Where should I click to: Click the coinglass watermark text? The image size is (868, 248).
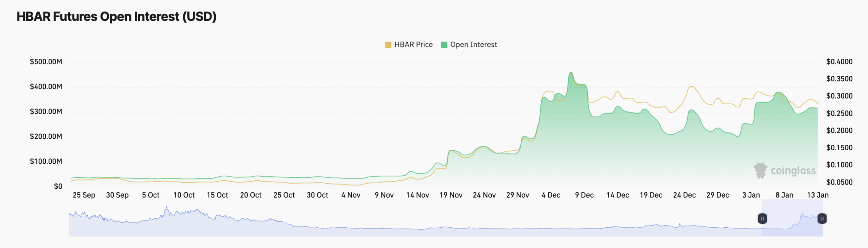pyautogui.click(x=793, y=171)
